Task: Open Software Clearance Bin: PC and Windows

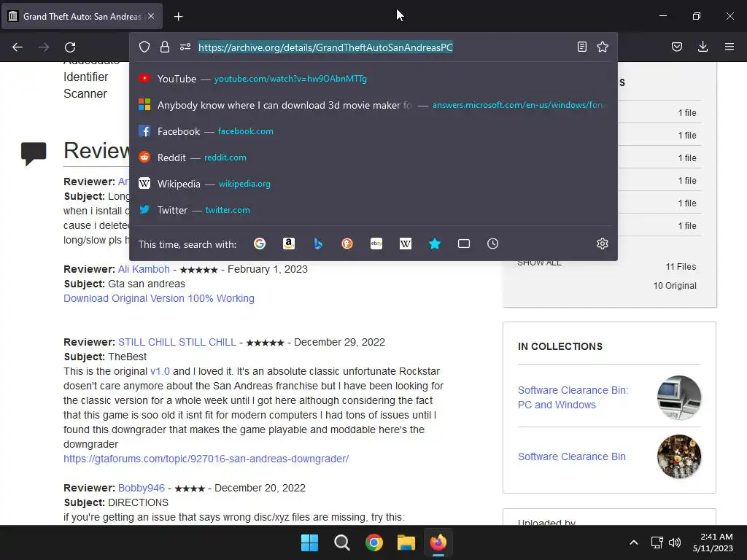Action: click(573, 397)
